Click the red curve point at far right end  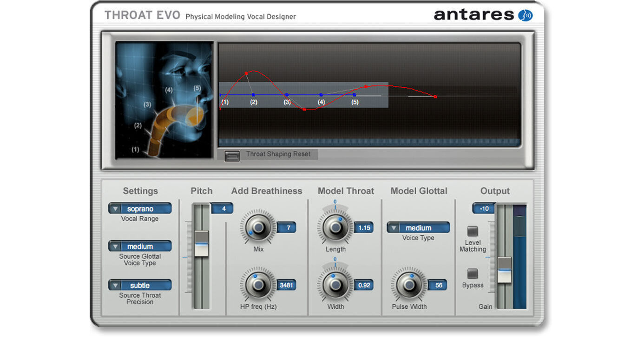435,97
